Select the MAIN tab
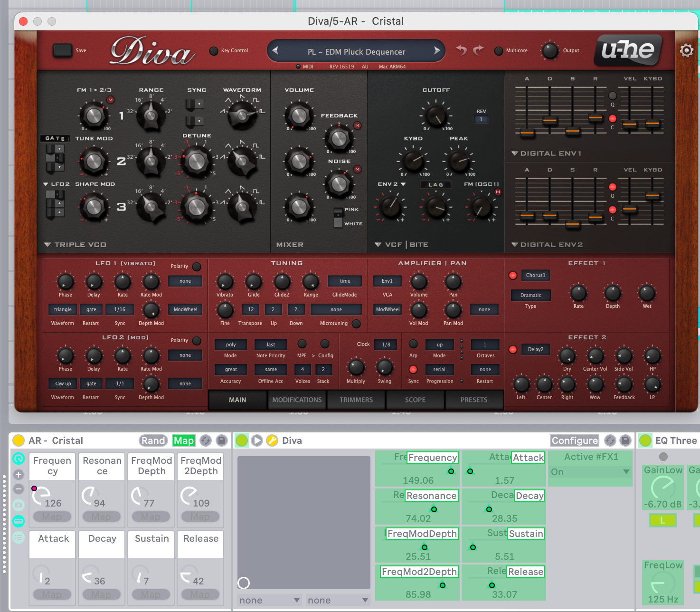Image resolution: width=700 pixels, height=612 pixels. click(x=237, y=400)
